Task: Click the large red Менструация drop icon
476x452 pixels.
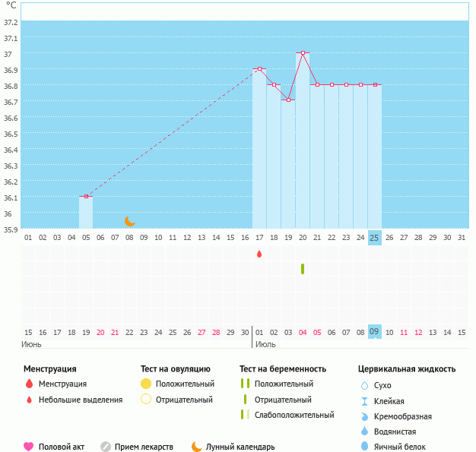Action: coord(29,384)
